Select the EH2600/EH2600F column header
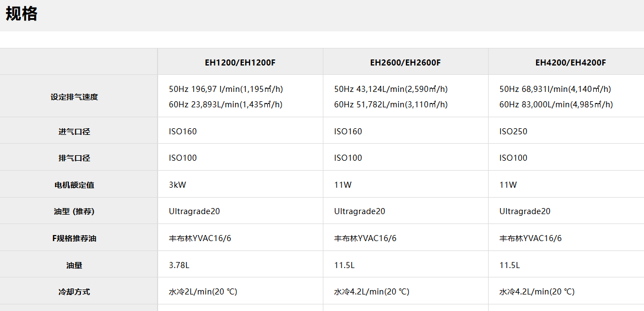Viewport: 644px width, 311px height. 405,62
